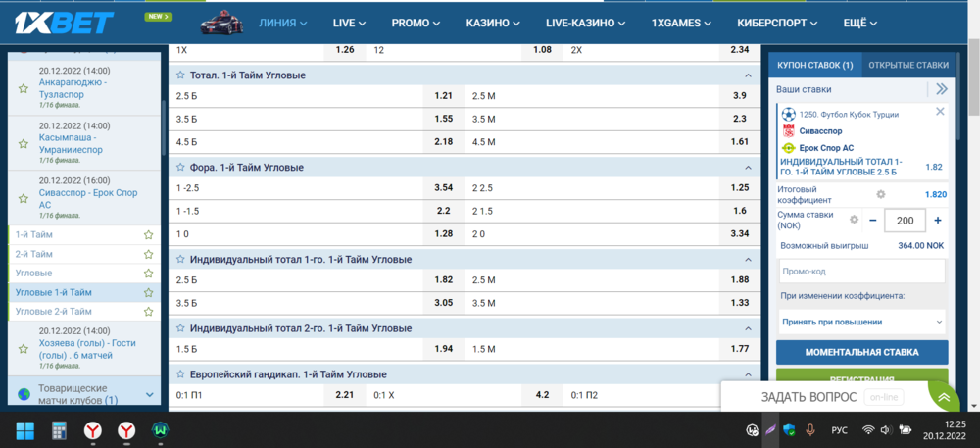980x448 pixels.
Task: Favorite the Анкарагюджю - Тузласпор match star
Action: [x=24, y=89]
